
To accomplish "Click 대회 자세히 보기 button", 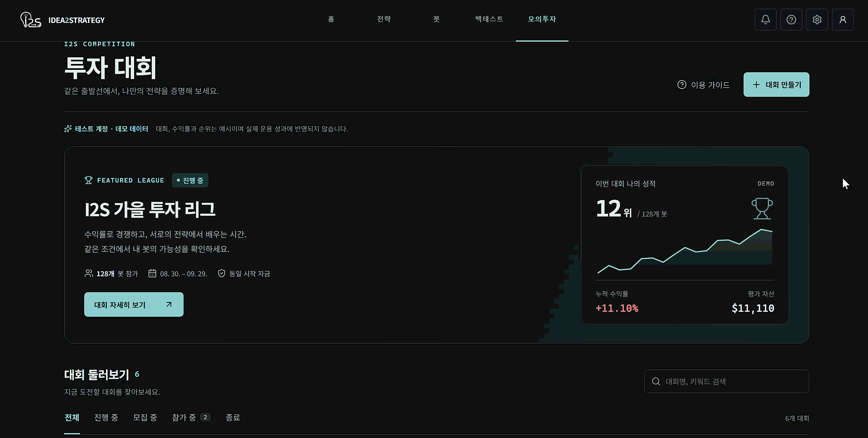I will 134,304.
